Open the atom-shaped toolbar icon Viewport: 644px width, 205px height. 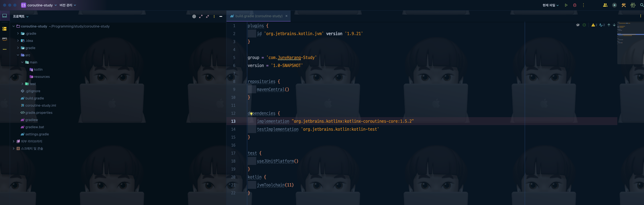(633, 5)
